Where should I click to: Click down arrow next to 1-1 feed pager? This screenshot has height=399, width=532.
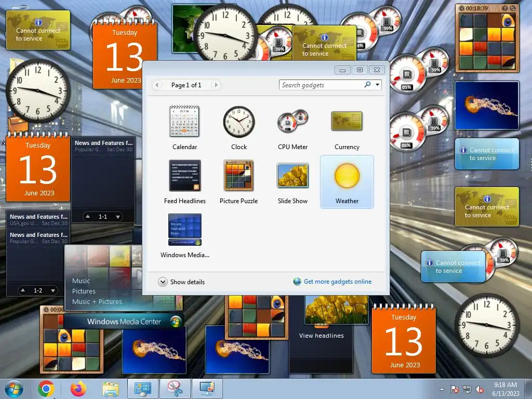118,217
